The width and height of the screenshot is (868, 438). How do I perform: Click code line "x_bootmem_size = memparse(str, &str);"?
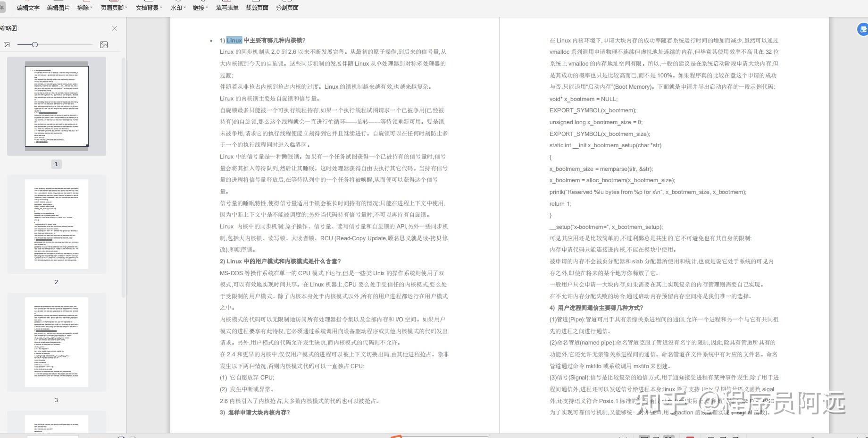tap(601, 168)
